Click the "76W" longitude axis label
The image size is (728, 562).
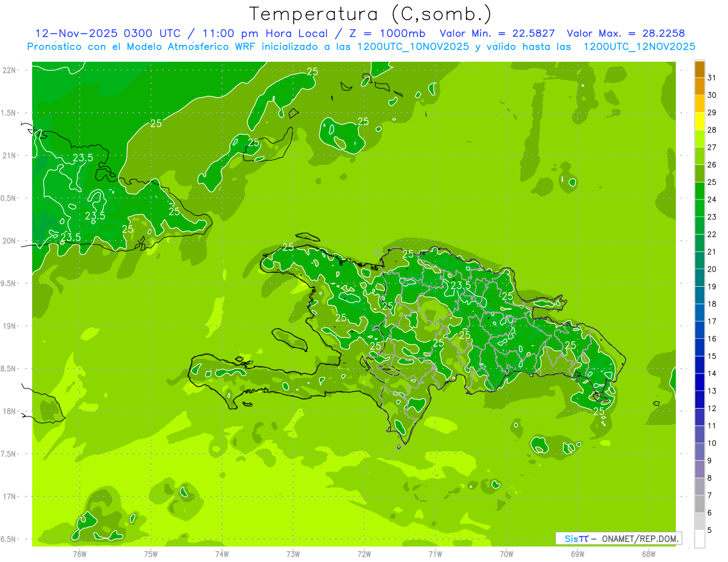(x=79, y=554)
